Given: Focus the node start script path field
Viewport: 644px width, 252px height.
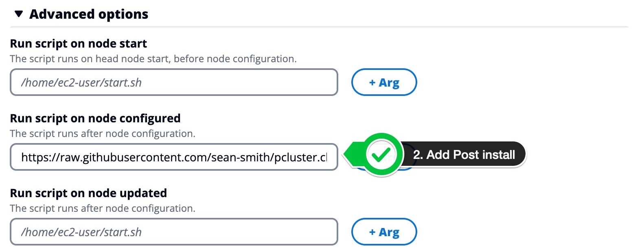Looking at the screenshot, I should tap(174, 82).
